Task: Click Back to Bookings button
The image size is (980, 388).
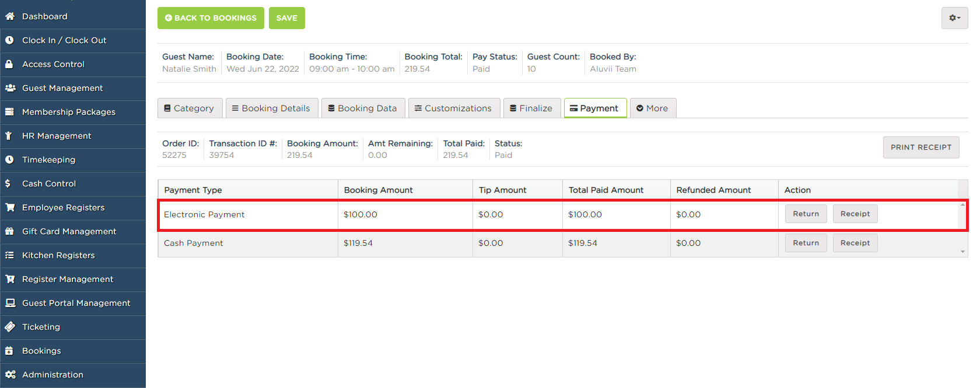Action: click(x=211, y=18)
